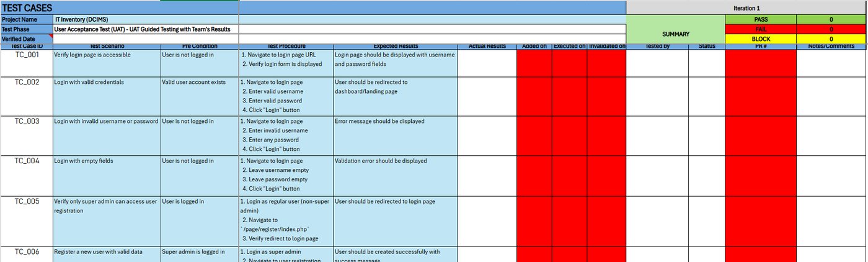Viewport: 868px width, 262px height.
Task: Select the TC_001 test case ID cell
Action: click(x=26, y=63)
